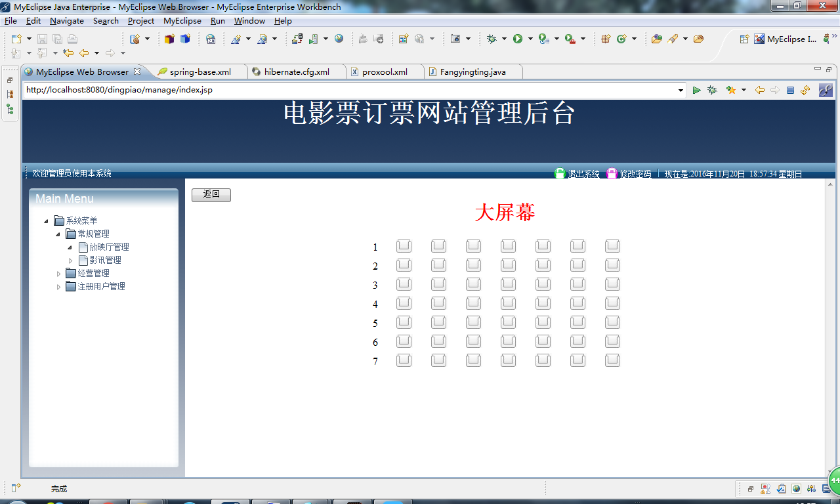Open the Debug icon dropdown arrow
840x504 pixels.
tap(504, 39)
